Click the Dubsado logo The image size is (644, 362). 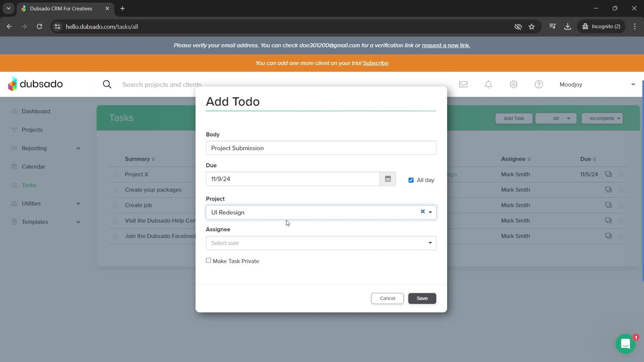click(x=35, y=84)
